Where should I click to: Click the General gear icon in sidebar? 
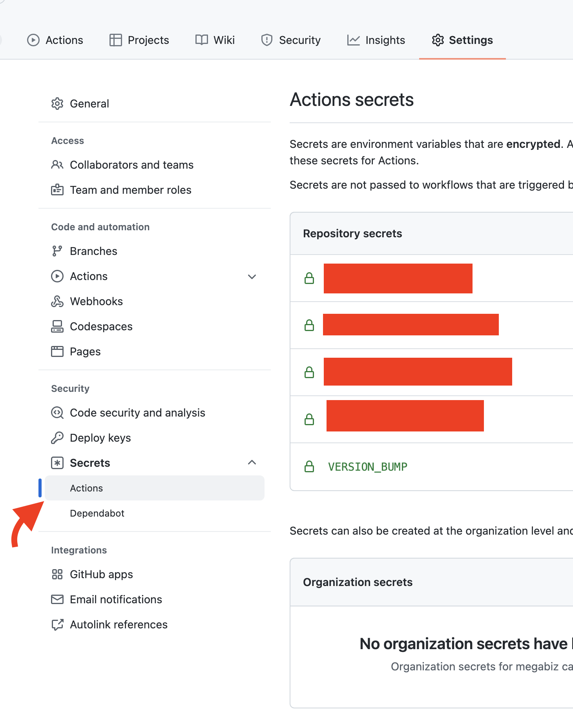(57, 104)
